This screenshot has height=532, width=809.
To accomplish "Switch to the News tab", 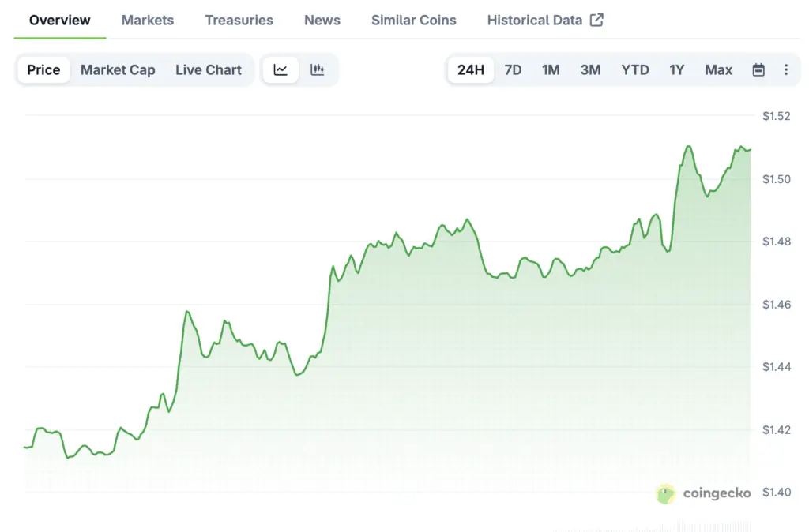I will (x=322, y=20).
